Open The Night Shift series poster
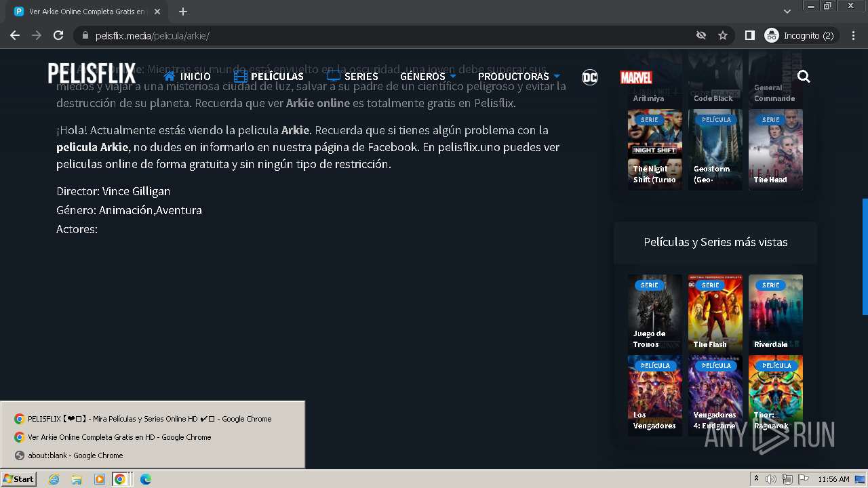The height and width of the screenshot is (488, 868). 654,149
